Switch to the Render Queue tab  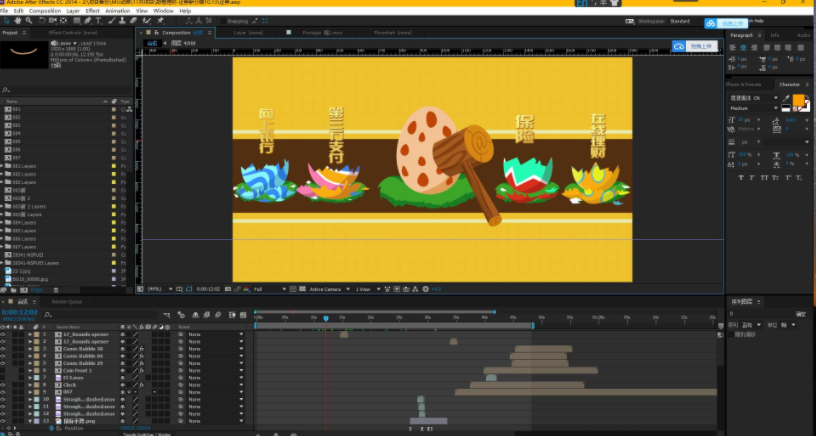(67, 302)
